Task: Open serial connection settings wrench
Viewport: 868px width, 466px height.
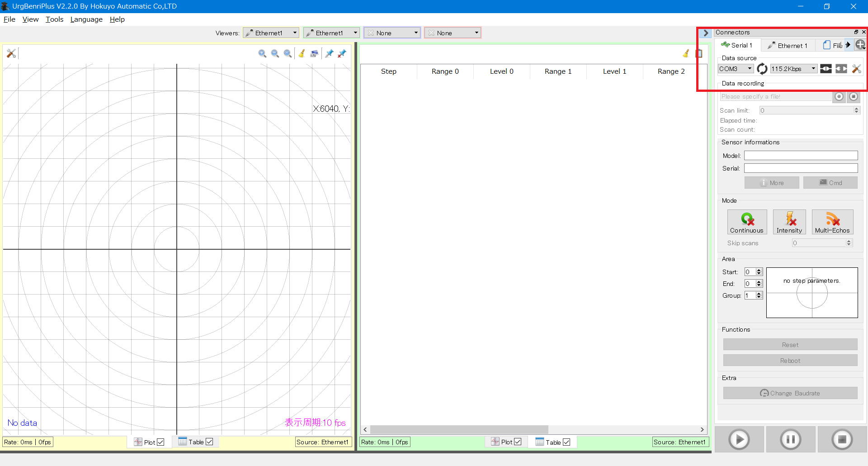Action: (x=857, y=69)
